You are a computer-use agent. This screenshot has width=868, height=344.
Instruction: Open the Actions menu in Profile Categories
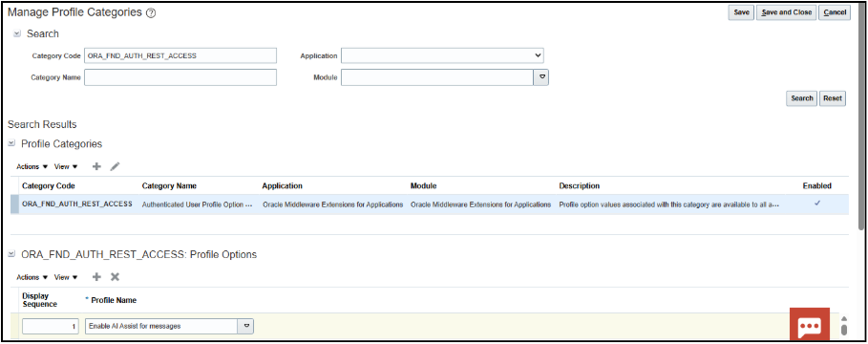pyautogui.click(x=32, y=166)
